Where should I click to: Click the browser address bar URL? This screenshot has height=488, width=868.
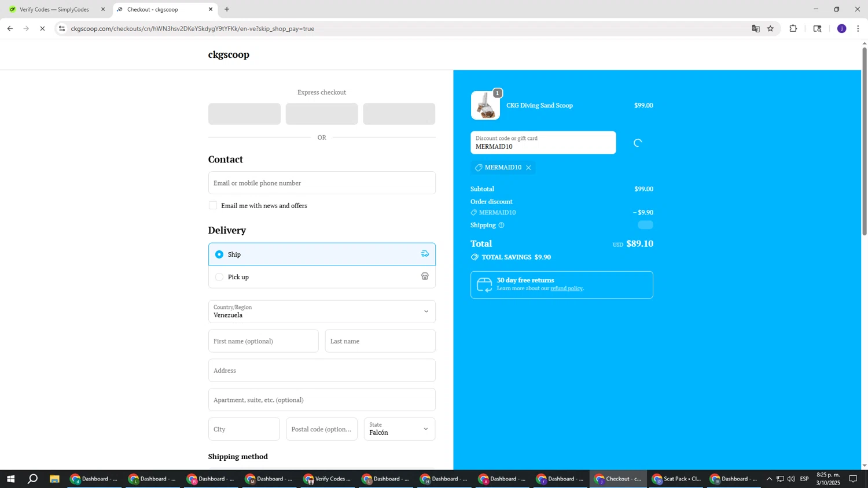click(x=193, y=28)
